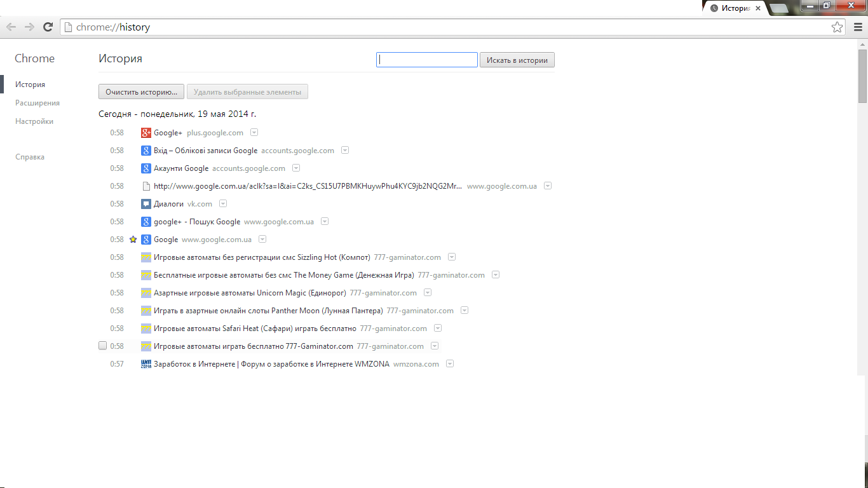Open dropdown for Sizzling Hot (Компот) entry
Viewport: 868px width, 488px height.
coord(452,257)
